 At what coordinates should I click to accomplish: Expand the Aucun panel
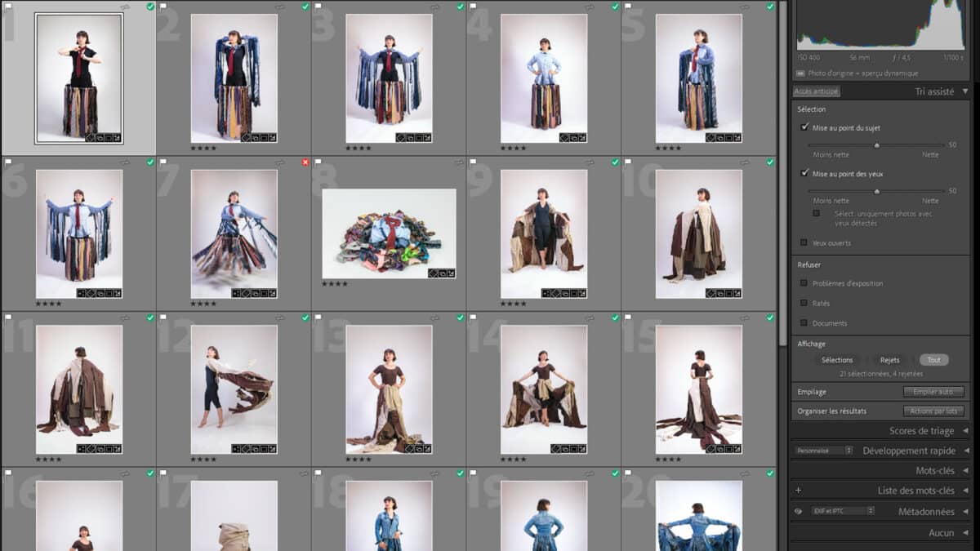965,533
